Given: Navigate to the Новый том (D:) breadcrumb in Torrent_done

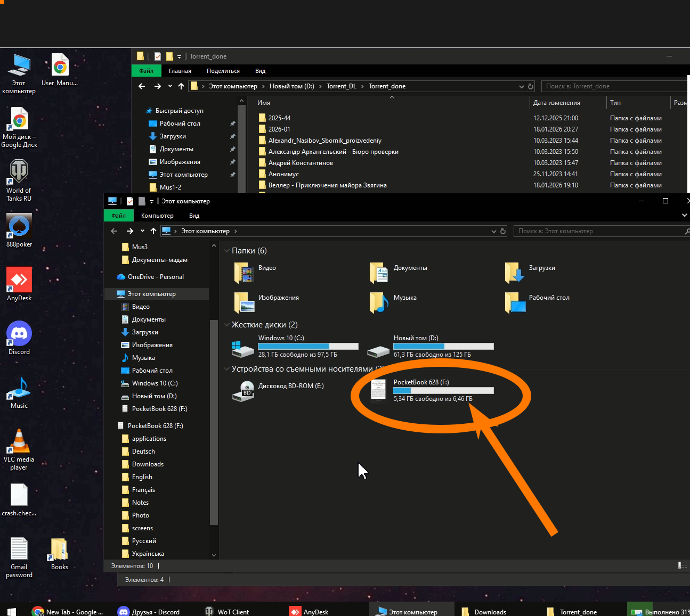Looking at the screenshot, I should (x=292, y=86).
